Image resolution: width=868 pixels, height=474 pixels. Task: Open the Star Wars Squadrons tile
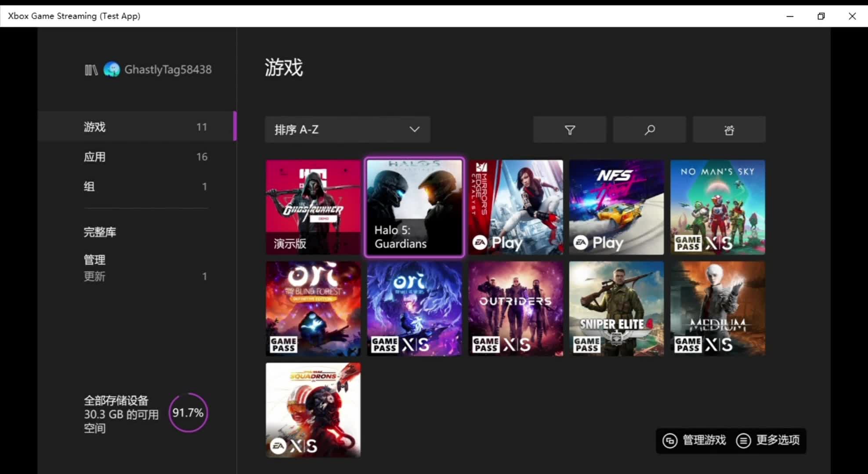(x=313, y=410)
